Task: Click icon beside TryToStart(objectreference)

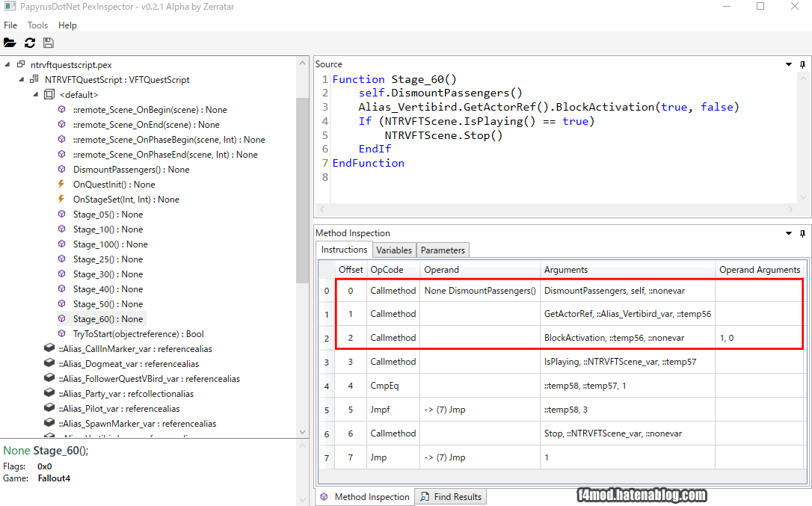Action: [x=61, y=333]
